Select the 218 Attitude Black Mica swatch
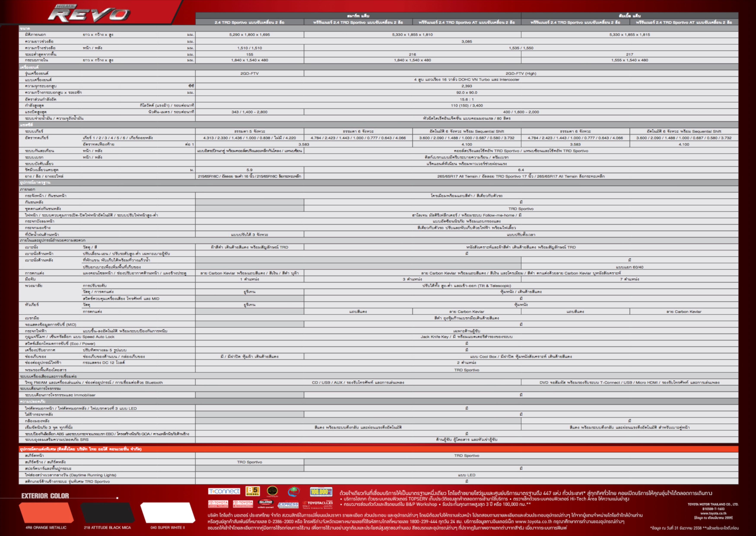This screenshot has height=536, width=756. [x=107, y=513]
